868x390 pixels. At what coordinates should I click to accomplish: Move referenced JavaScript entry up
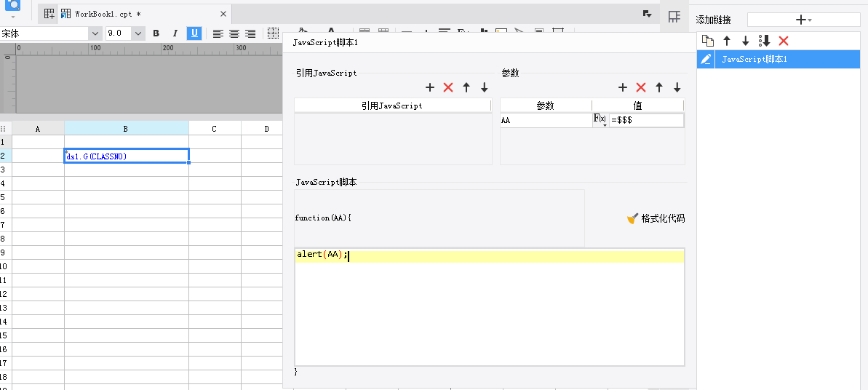[466, 87]
